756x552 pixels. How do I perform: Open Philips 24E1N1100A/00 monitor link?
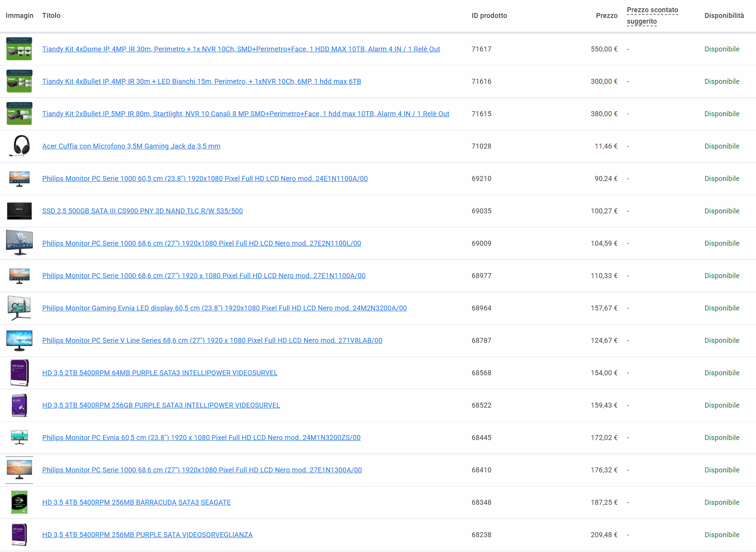pyautogui.click(x=205, y=178)
